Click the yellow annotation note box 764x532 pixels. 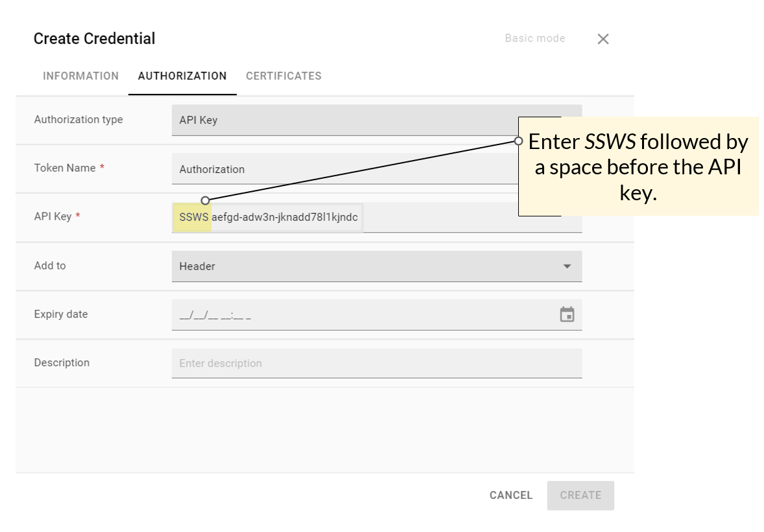click(x=639, y=167)
